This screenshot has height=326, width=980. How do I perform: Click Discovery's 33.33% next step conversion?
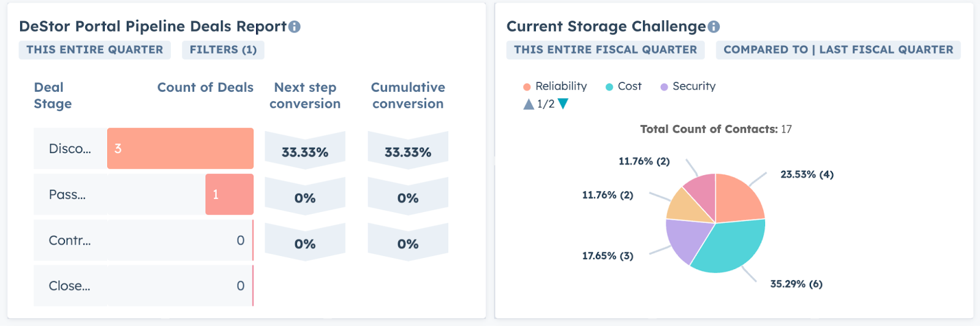click(305, 152)
